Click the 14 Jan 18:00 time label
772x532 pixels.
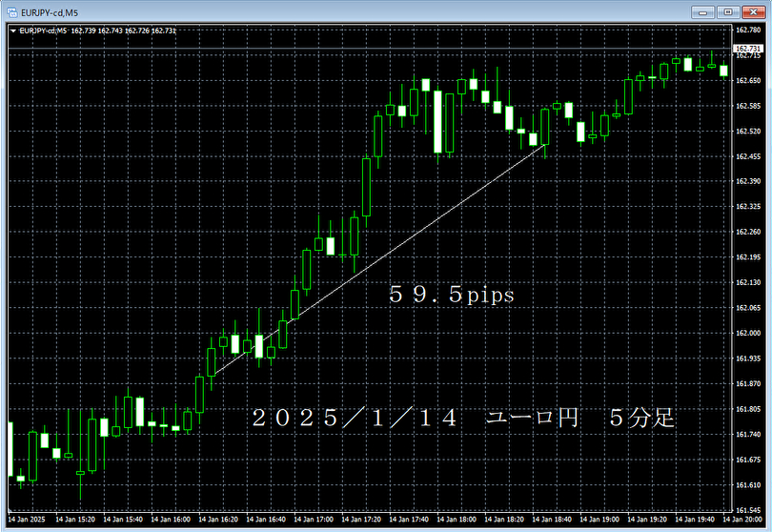pyautogui.click(x=457, y=520)
